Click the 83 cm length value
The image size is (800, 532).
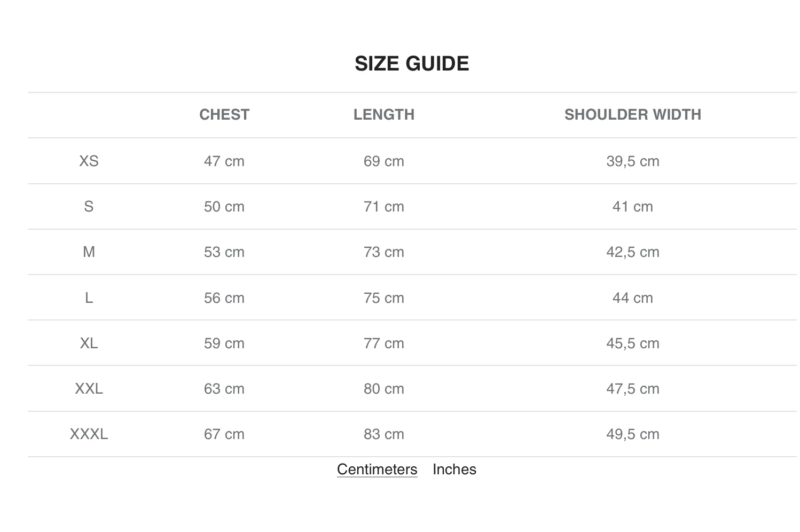(x=384, y=434)
